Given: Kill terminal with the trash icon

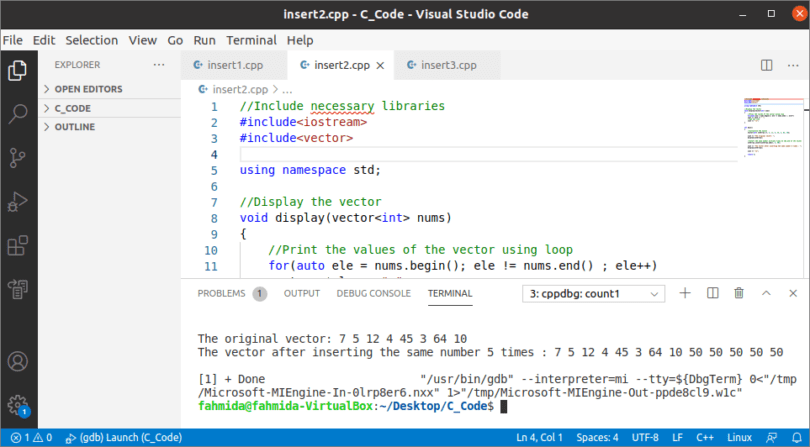Looking at the screenshot, I should [738, 293].
